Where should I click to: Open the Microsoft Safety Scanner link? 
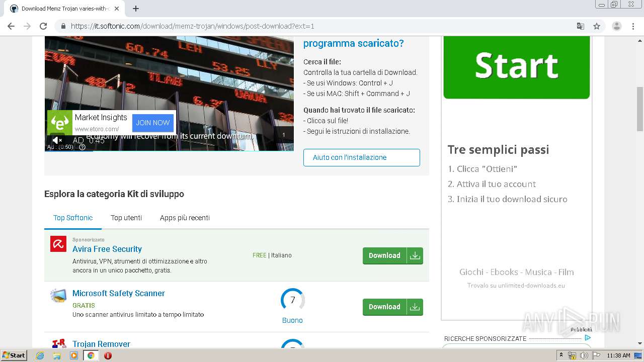click(119, 293)
